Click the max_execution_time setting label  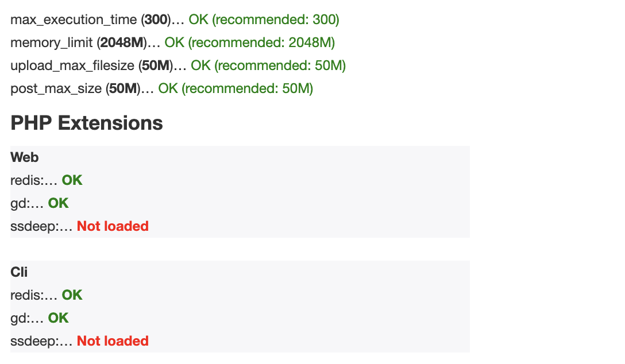click(x=74, y=20)
